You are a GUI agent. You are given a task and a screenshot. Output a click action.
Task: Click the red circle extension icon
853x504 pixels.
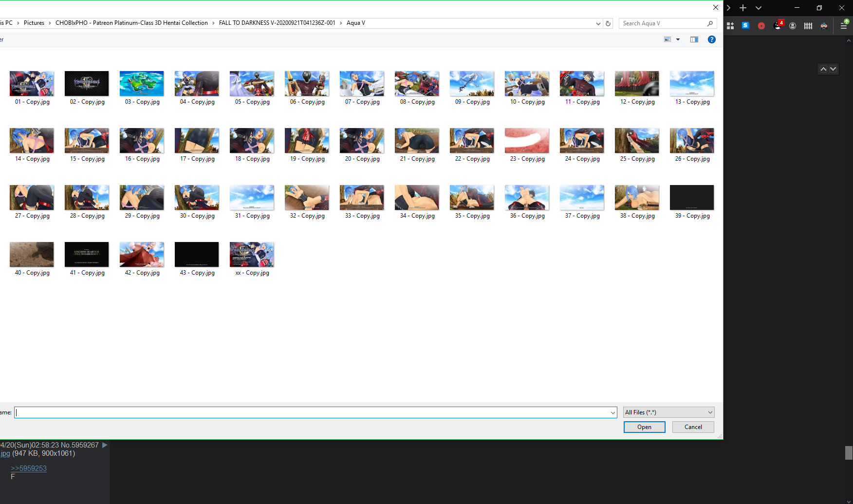tap(761, 26)
